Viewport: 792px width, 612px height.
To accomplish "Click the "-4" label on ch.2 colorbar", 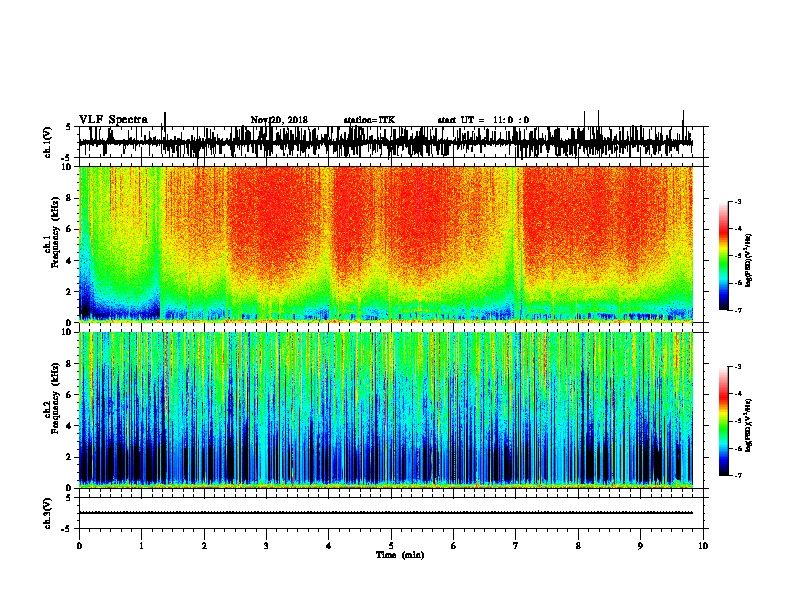I will click(x=737, y=394).
